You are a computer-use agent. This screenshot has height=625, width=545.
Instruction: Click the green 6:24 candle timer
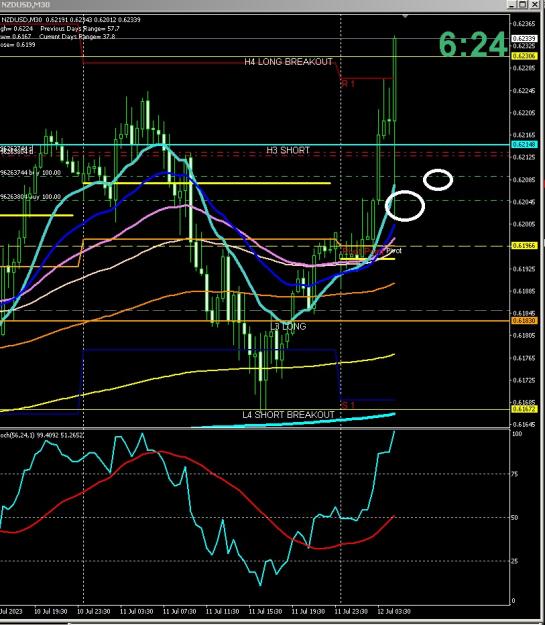(x=472, y=44)
